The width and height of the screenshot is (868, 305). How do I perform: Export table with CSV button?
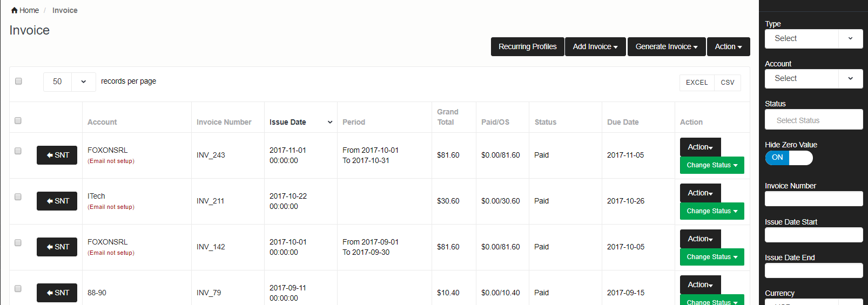coord(728,83)
